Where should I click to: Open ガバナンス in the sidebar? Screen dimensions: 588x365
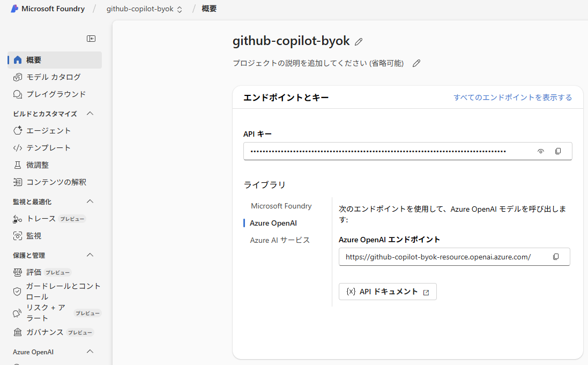tap(54, 332)
